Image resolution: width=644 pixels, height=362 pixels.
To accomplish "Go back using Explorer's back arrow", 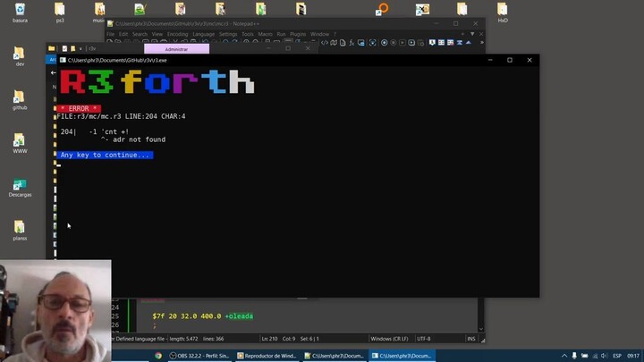I will click(x=53, y=72).
